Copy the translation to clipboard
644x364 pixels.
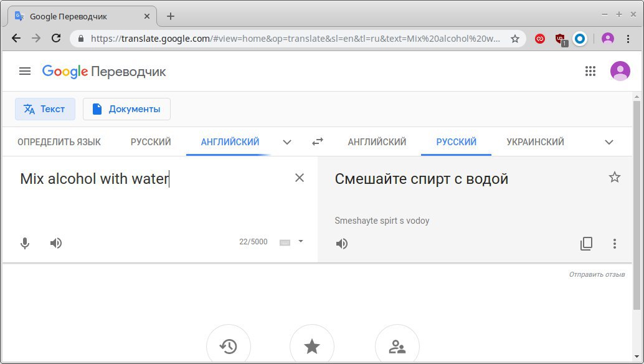click(x=586, y=244)
